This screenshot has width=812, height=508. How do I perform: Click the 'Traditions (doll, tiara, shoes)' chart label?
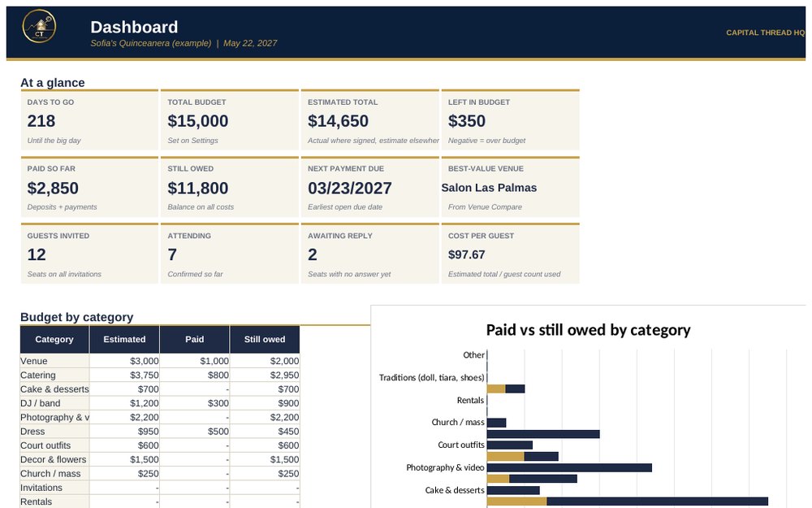click(431, 377)
